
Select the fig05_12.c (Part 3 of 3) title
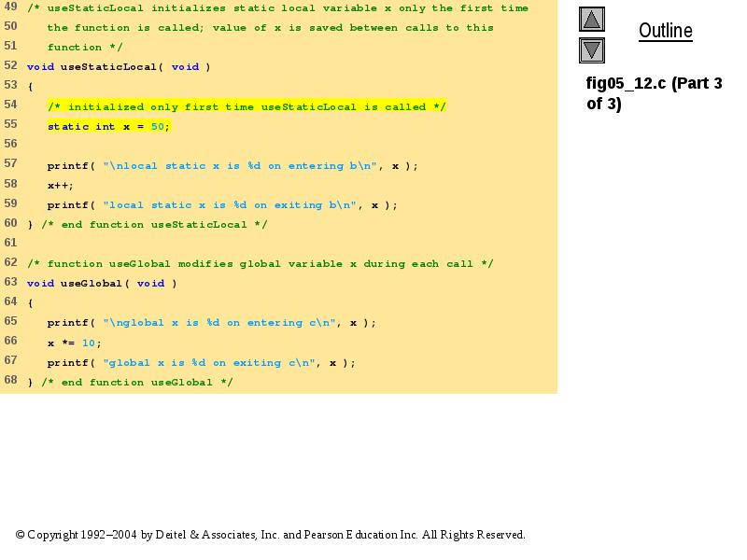655,92
